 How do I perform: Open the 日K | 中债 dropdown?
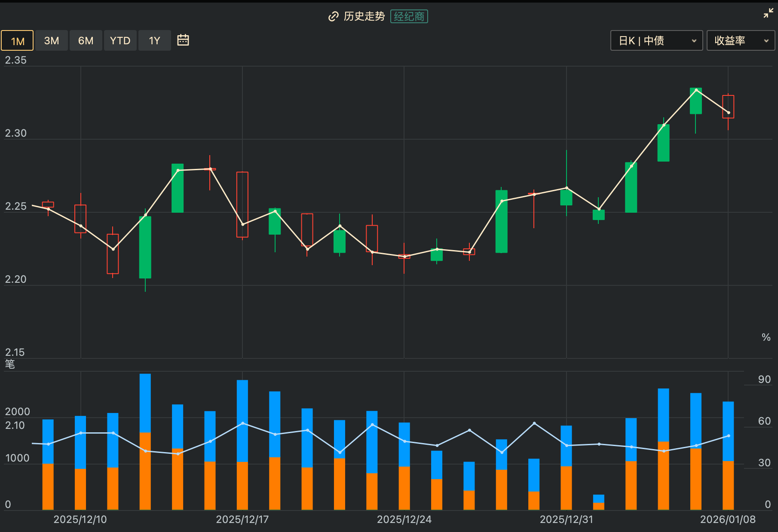point(656,41)
